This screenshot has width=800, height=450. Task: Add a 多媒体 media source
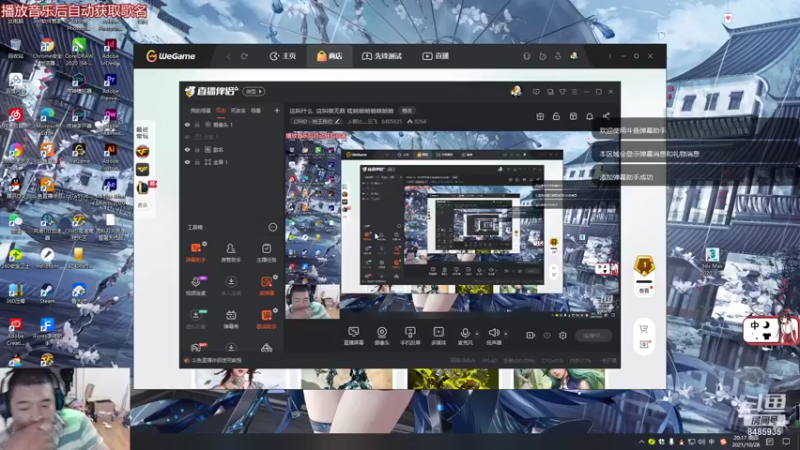coord(439,336)
